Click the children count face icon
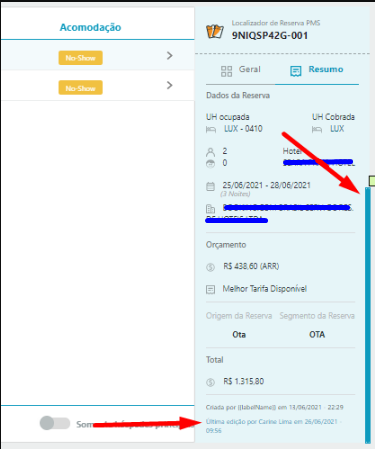Viewport: 375px width, 449px height. point(210,164)
